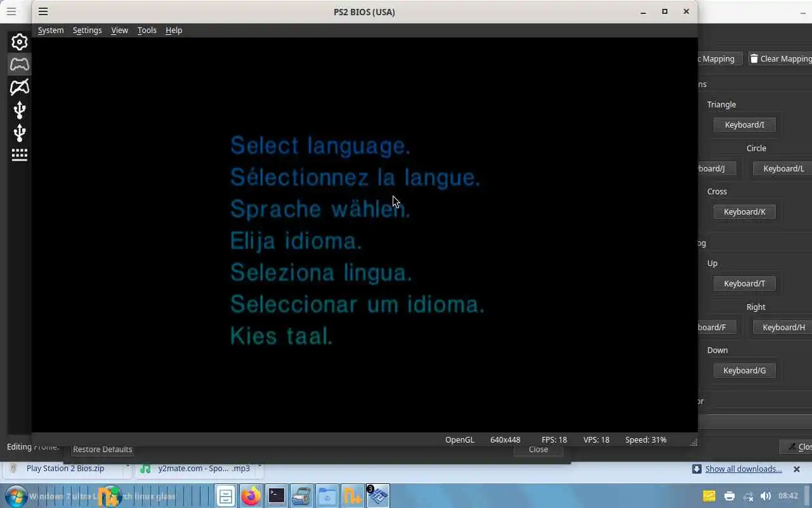Click the Automatic Mapping button
The width and height of the screenshot is (812, 508).
(720, 58)
